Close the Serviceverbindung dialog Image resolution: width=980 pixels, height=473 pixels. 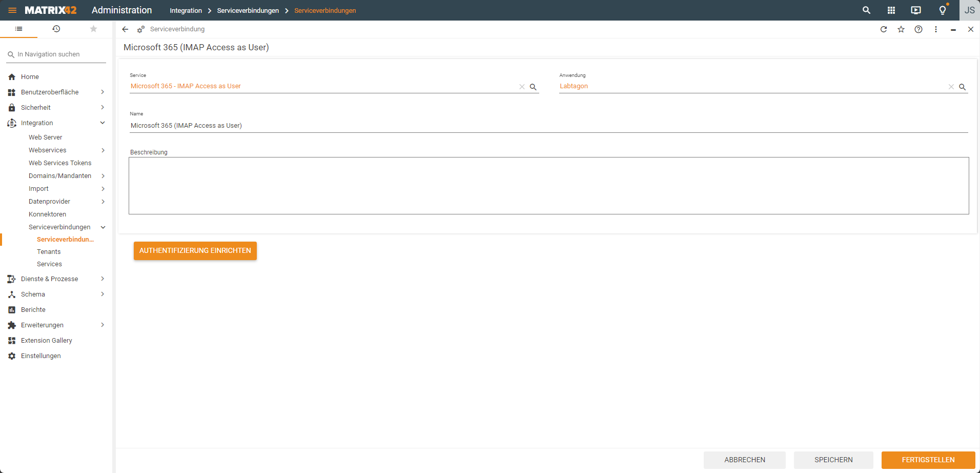971,29
